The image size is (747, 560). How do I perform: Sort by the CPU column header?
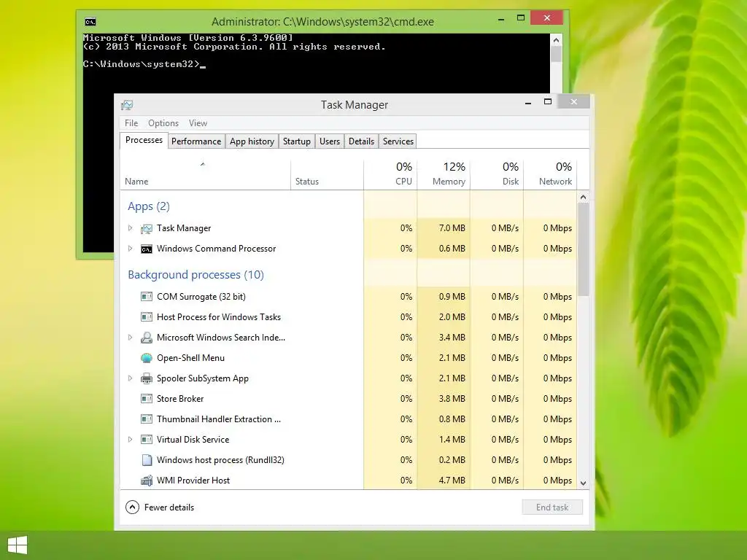pos(391,175)
